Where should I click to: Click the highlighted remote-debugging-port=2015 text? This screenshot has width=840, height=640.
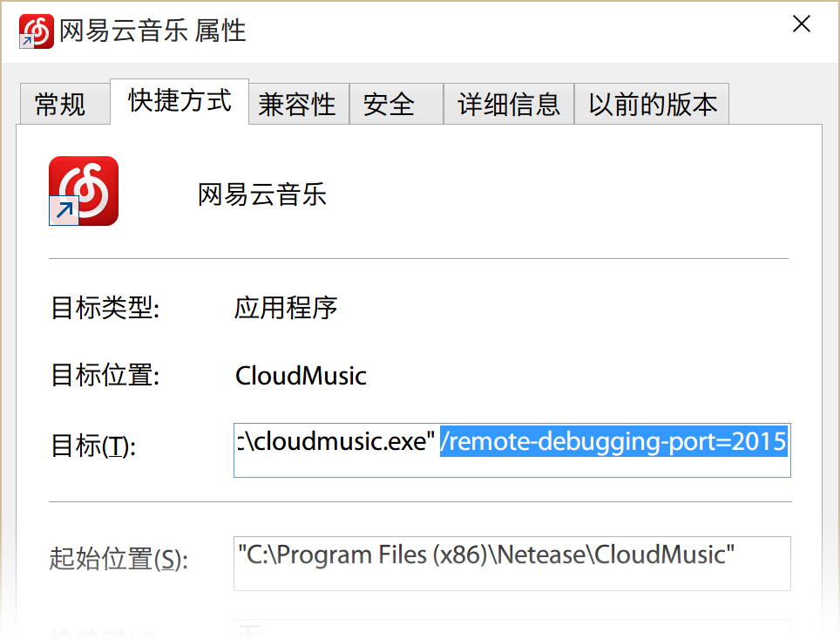click(613, 442)
